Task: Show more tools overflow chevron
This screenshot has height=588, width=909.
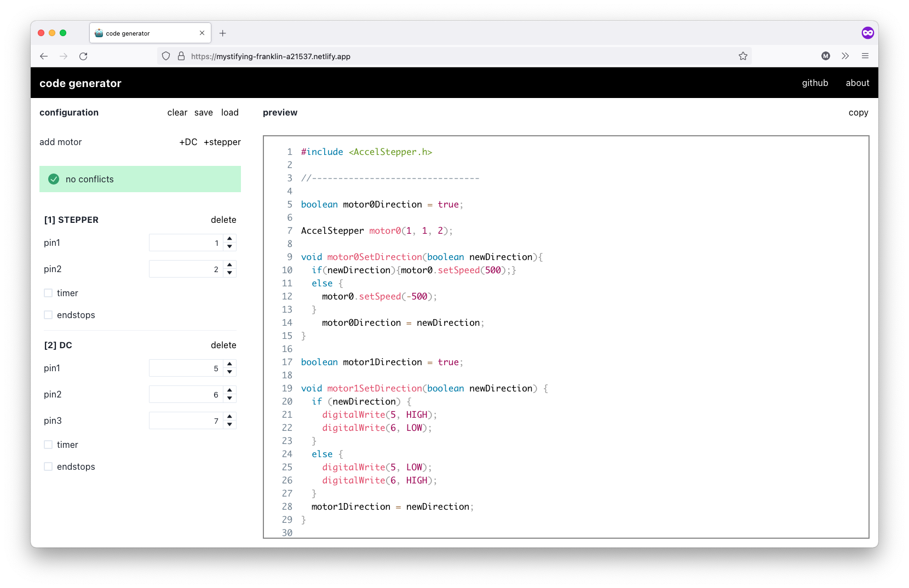Action: [845, 56]
